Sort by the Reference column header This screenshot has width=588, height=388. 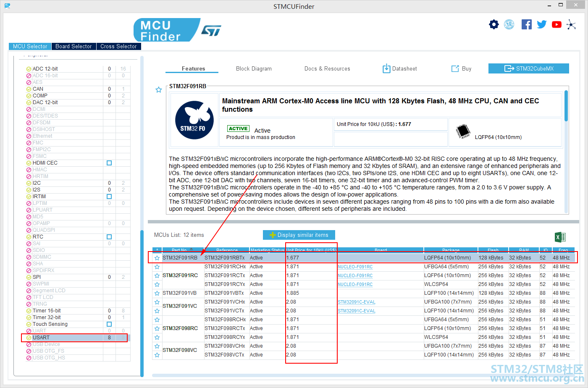[227, 250]
